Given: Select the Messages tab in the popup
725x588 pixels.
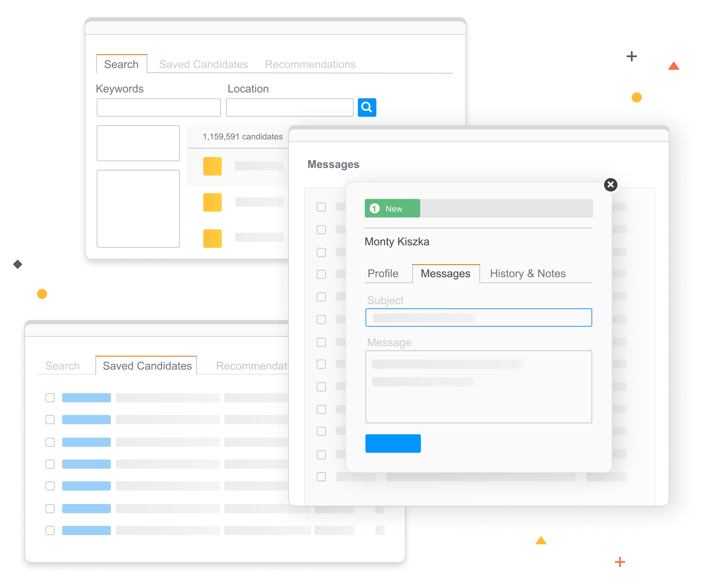Looking at the screenshot, I should pos(446,273).
